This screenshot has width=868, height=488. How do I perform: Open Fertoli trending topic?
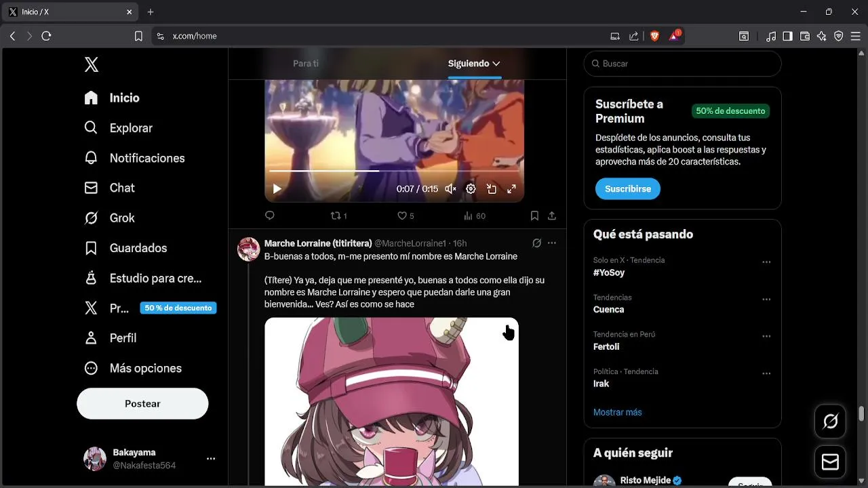[606, 346]
